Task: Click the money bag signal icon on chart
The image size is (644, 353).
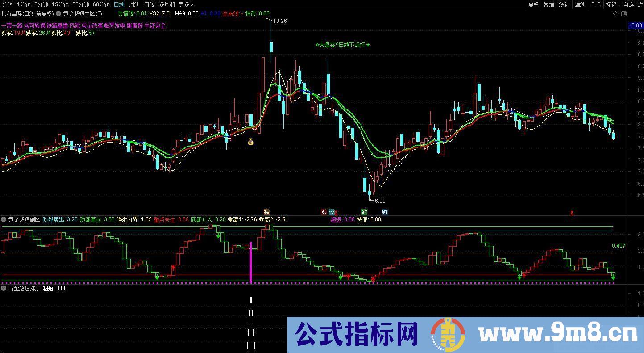Action: 251,142
